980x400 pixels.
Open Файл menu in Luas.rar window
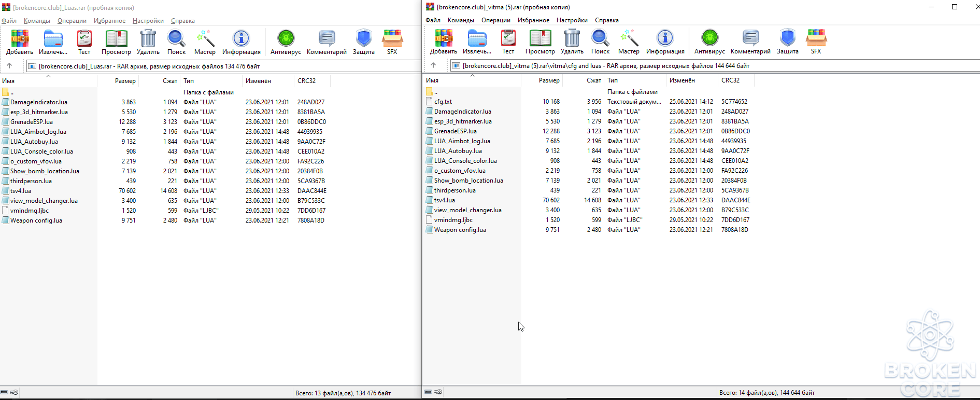click(x=9, y=21)
